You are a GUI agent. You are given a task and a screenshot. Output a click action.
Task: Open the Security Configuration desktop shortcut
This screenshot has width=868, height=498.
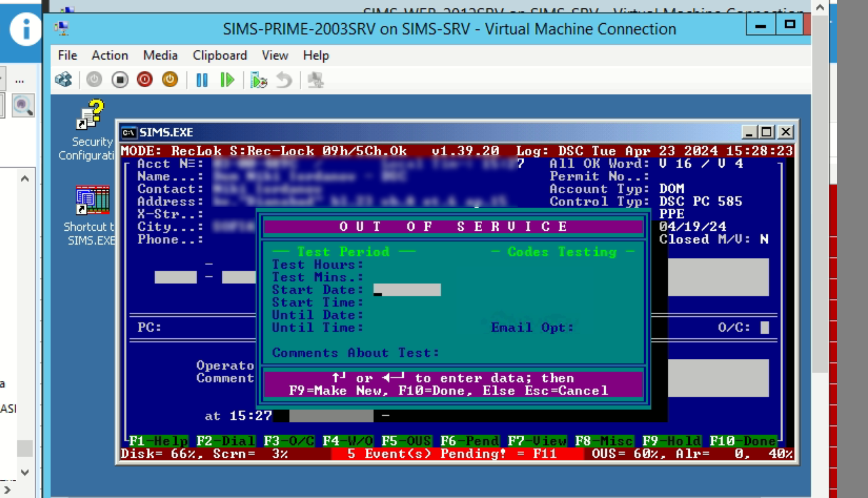(x=91, y=130)
